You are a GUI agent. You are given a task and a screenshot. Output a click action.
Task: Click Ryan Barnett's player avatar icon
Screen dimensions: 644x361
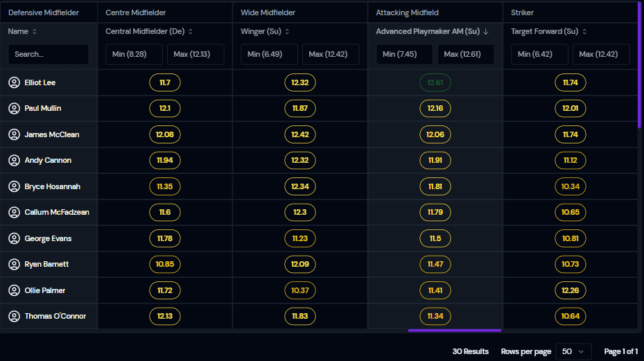pyautogui.click(x=14, y=264)
